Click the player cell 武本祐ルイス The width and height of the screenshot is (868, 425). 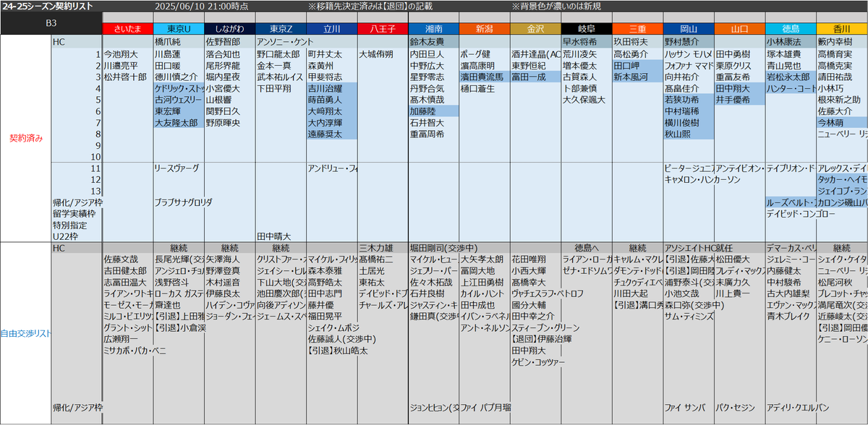281,76
